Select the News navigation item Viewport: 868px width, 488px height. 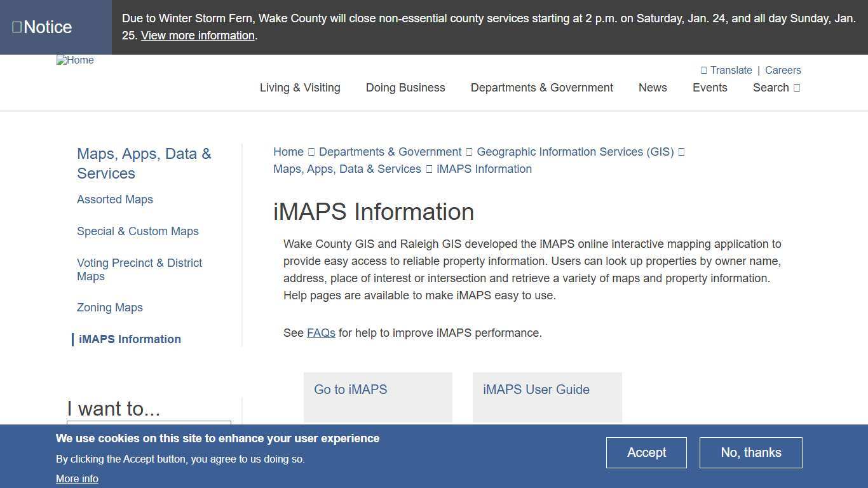(x=653, y=88)
